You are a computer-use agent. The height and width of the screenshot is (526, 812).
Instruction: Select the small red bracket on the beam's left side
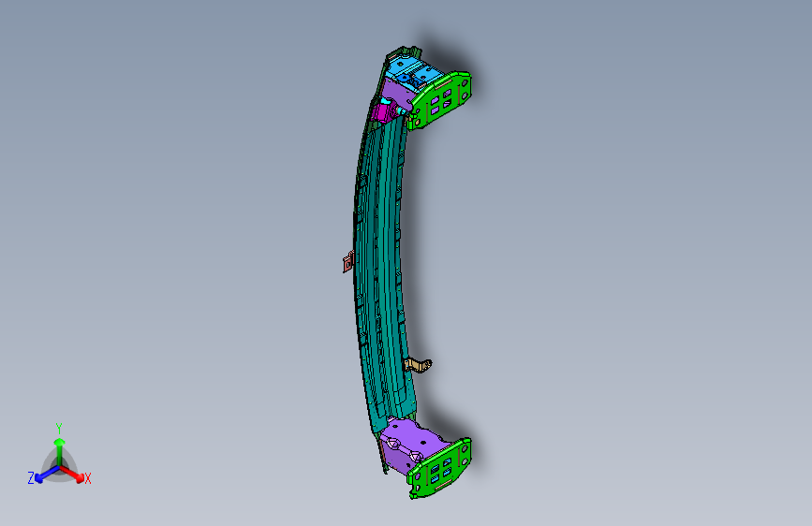[x=348, y=262]
